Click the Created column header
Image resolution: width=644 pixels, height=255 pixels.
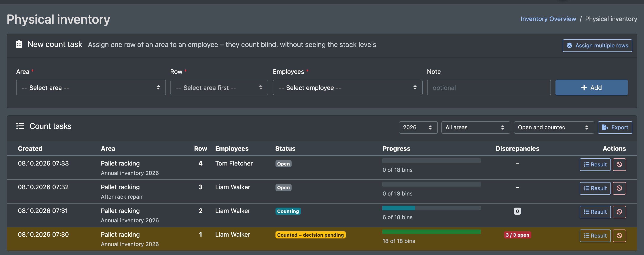30,149
